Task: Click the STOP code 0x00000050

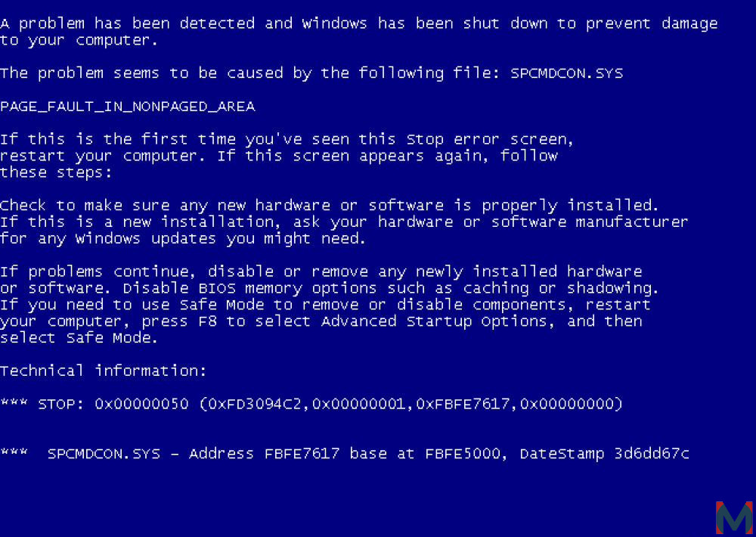Action: point(141,404)
